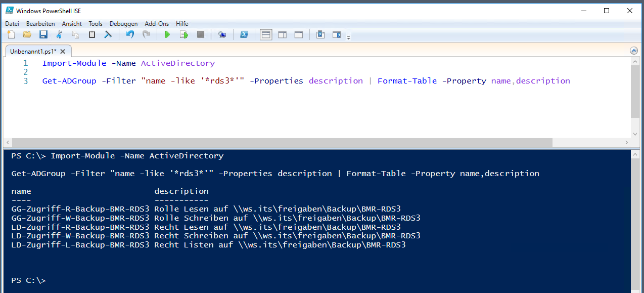
Task: Paste from clipboard using the clipboard icon
Action: [92, 35]
